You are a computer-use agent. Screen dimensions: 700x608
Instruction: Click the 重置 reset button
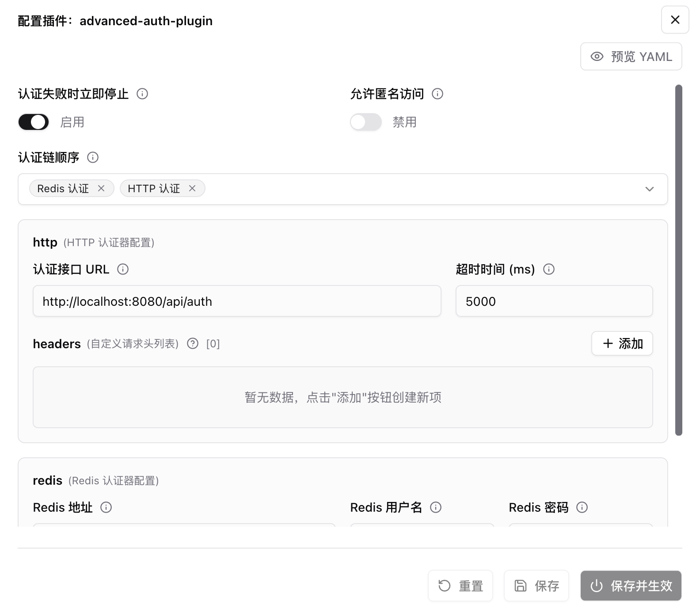(x=460, y=586)
